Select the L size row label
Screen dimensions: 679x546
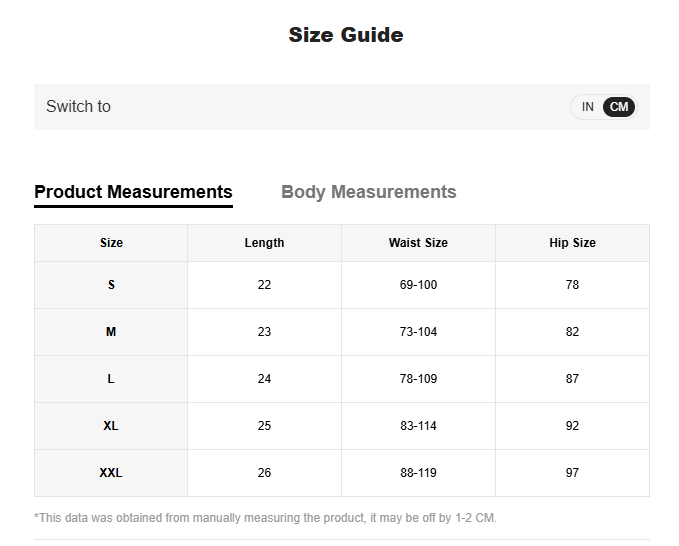click(111, 379)
